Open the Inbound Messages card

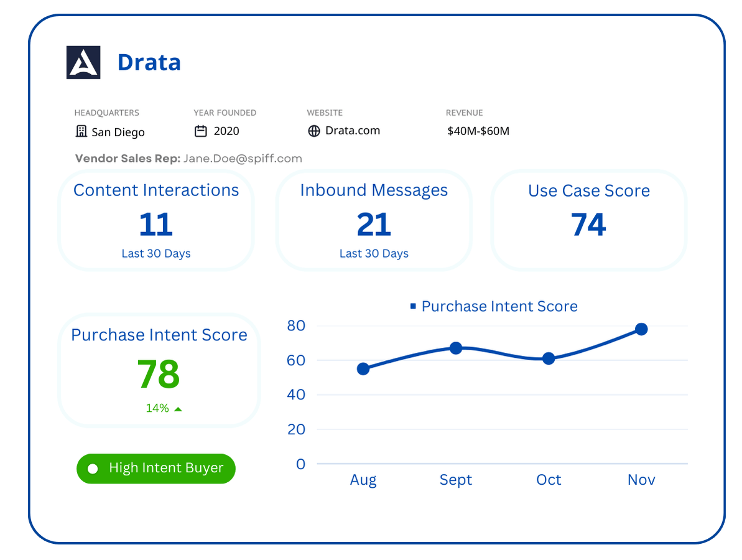[374, 221]
